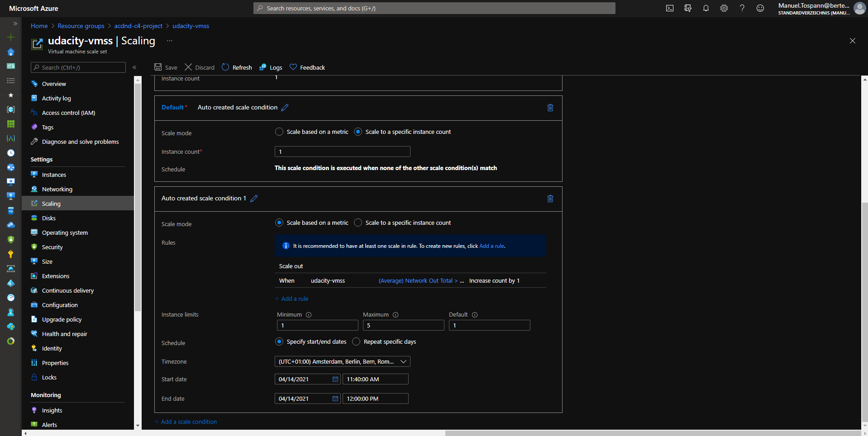Show info for Minimum instance limit

[309, 315]
